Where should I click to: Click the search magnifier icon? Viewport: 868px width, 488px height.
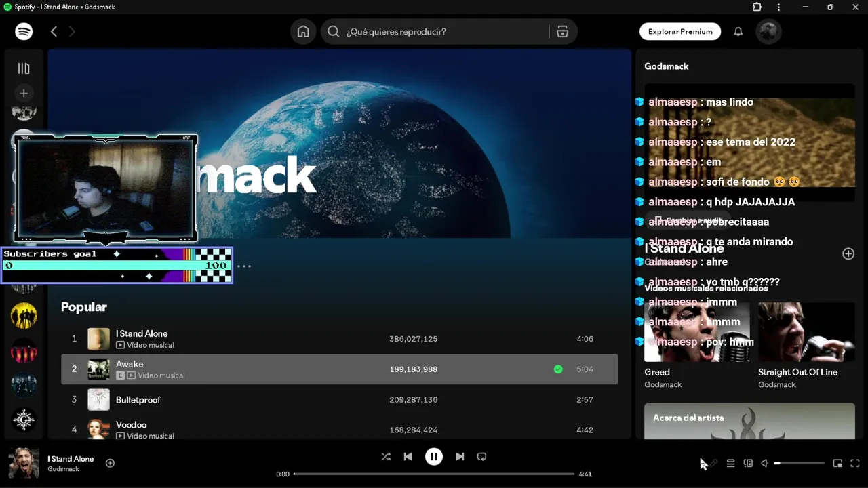[x=334, y=31]
